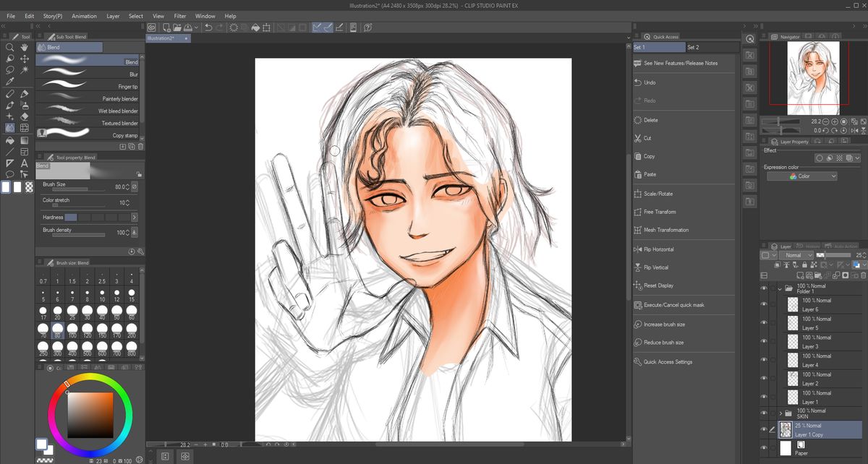Choose the Copy stamp sub tool

90,135
